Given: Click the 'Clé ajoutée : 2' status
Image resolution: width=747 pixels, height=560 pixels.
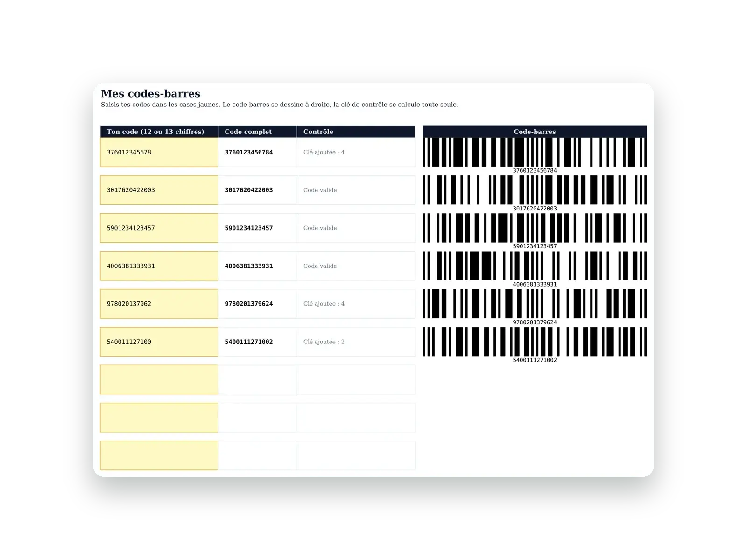Looking at the screenshot, I should tap(324, 342).
